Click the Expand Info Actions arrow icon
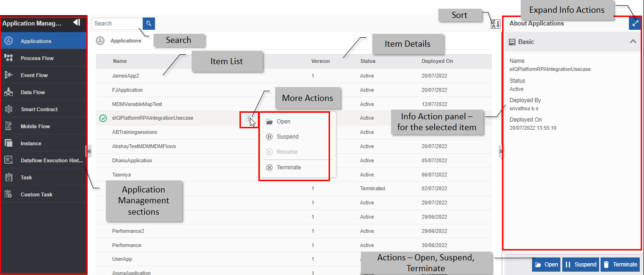 coord(635,23)
